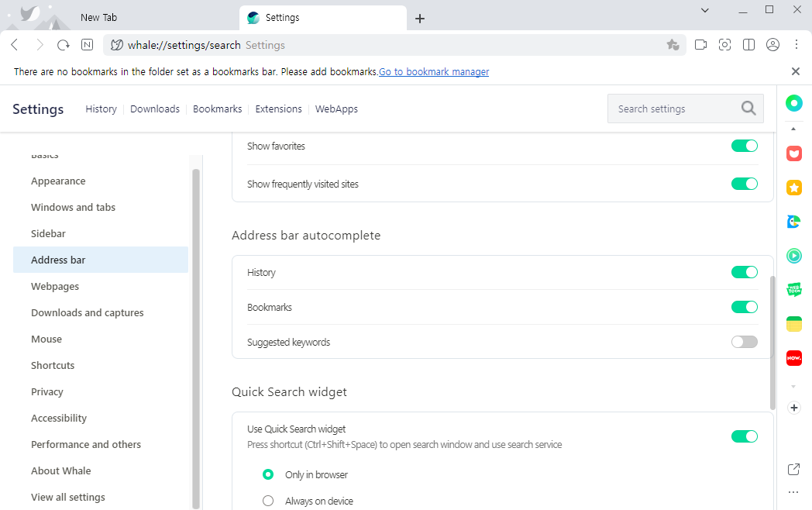Disable History autocomplete toggle
Viewport: 812px width, 510px height.
tap(744, 272)
